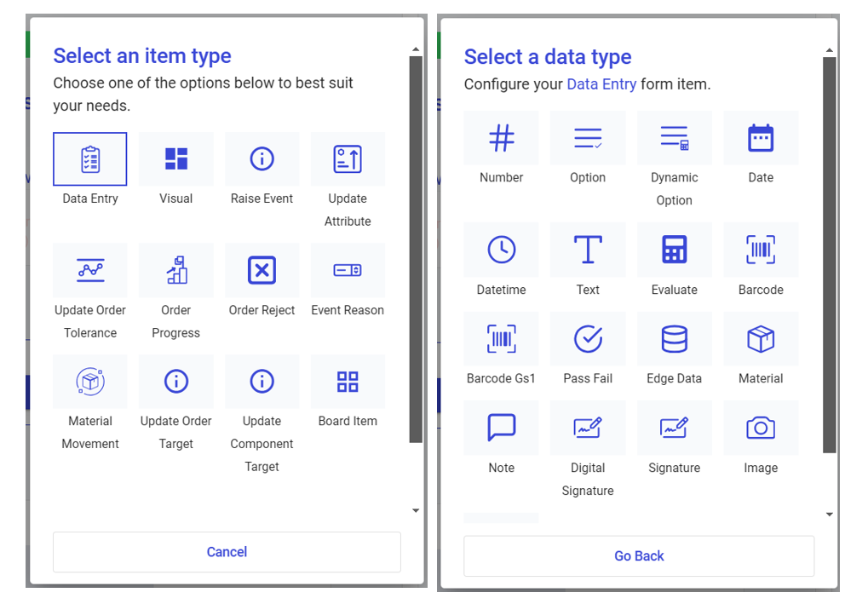Select the Pass Fail data type

tap(588, 339)
